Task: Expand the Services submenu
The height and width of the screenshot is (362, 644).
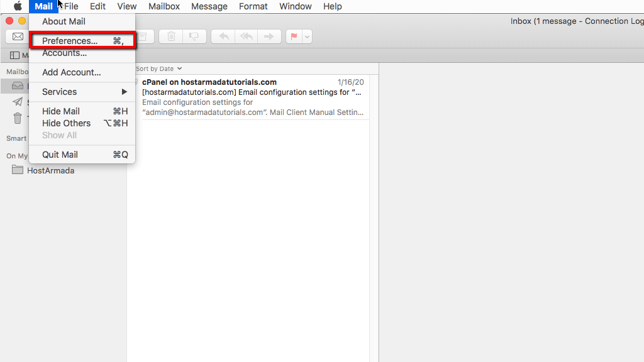Action: (x=82, y=92)
